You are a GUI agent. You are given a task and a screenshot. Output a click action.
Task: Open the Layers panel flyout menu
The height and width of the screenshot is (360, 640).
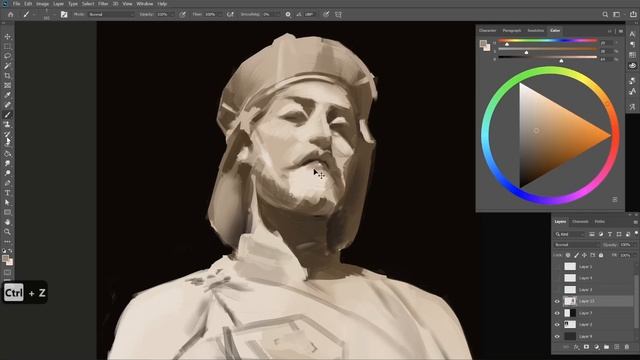coord(635,222)
